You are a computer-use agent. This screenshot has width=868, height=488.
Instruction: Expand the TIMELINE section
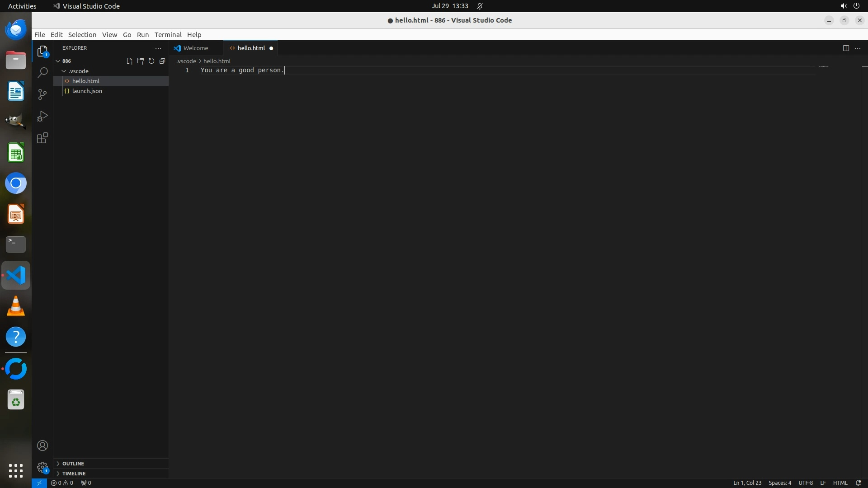pos(74,473)
